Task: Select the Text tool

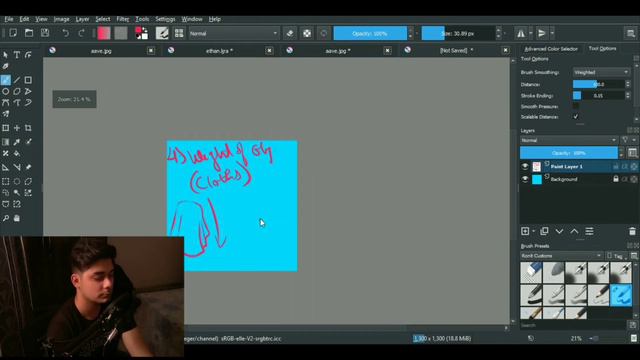Action: 17,55
